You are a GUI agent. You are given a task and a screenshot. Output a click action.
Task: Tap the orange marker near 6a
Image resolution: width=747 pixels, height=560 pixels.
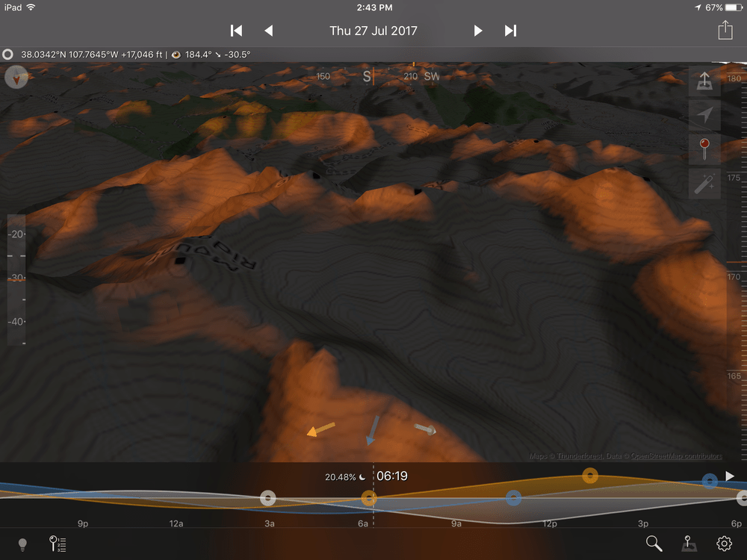(x=368, y=498)
